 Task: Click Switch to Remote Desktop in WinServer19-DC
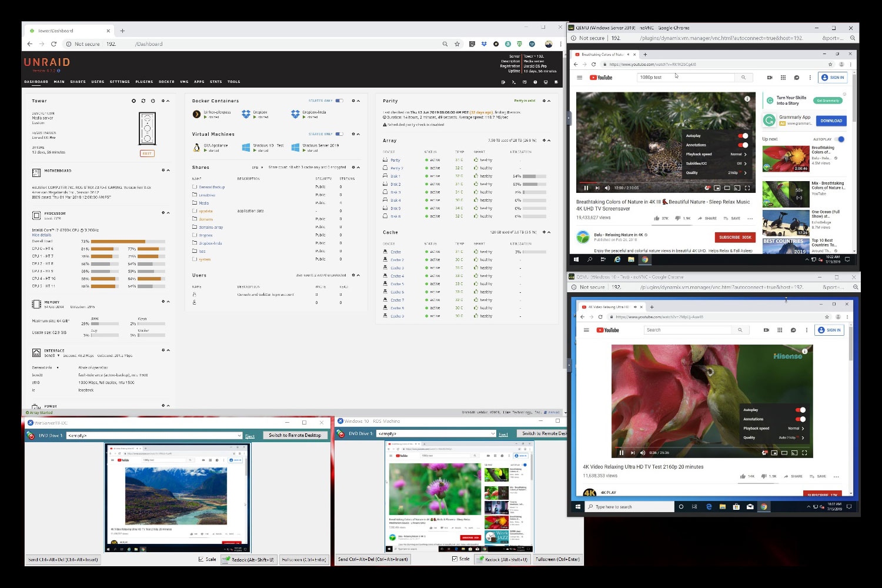pos(295,435)
